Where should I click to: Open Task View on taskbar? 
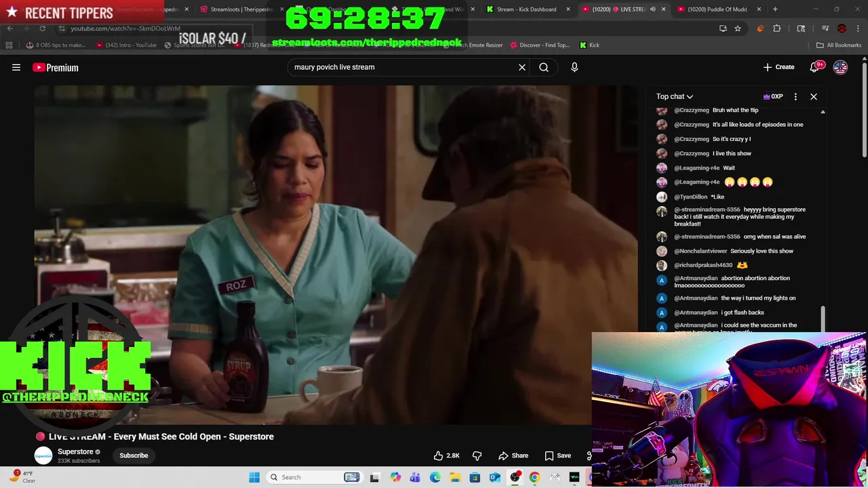tap(374, 477)
